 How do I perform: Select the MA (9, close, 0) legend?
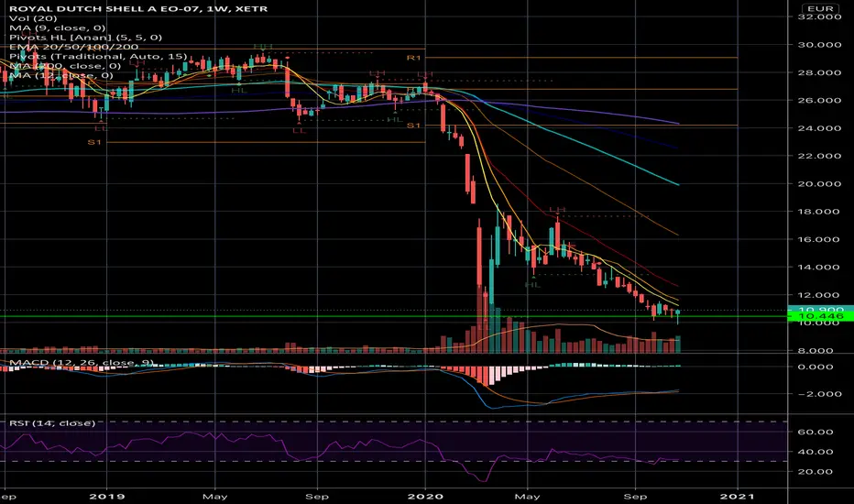(58, 27)
